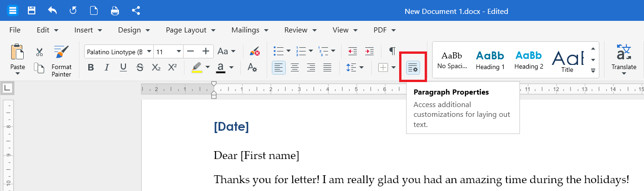Open the Review menu
This screenshot has width=644, height=191.
(x=301, y=30)
